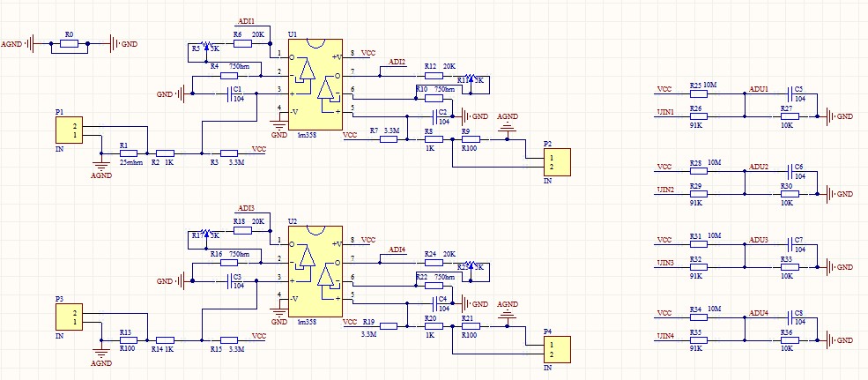868x380 pixels.
Task: Click resistor R6 20K
Action: click(x=243, y=43)
